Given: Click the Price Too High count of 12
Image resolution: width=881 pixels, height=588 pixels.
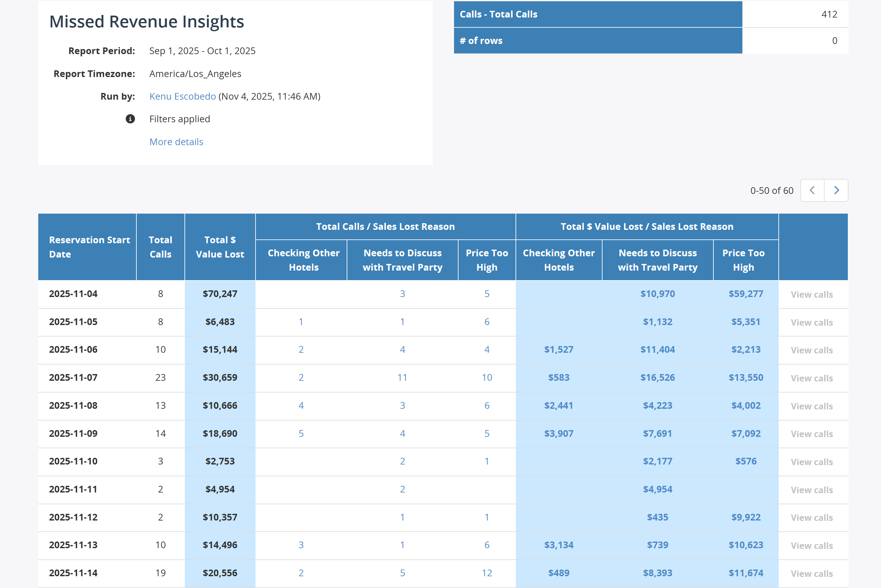Looking at the screenshot, I should (487, 573).
